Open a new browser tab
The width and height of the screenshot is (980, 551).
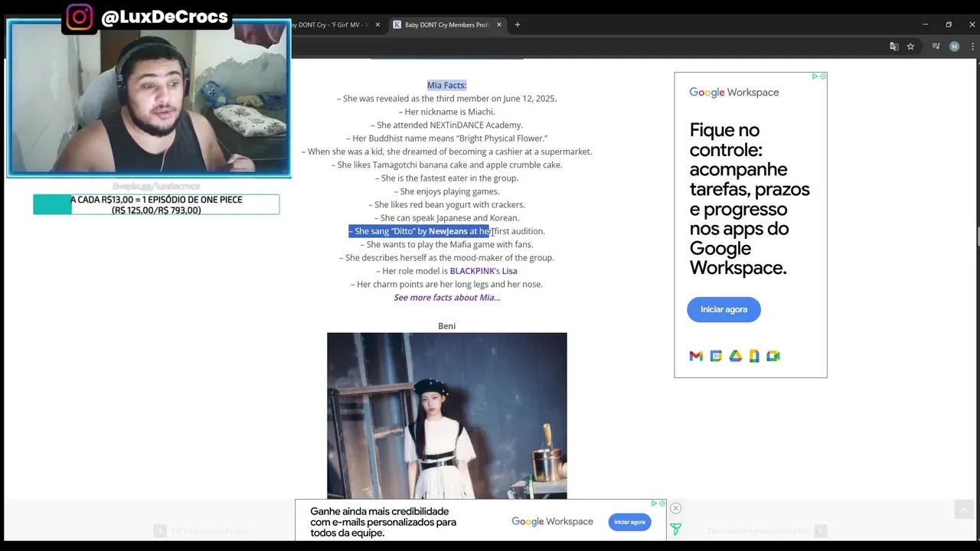[518, 24]
